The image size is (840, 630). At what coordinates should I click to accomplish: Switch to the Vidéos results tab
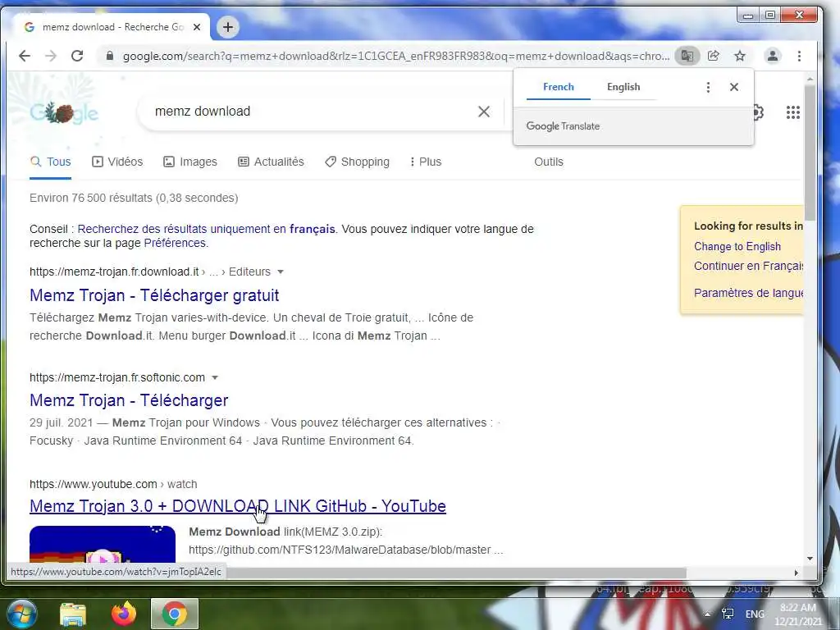(117, 162)
